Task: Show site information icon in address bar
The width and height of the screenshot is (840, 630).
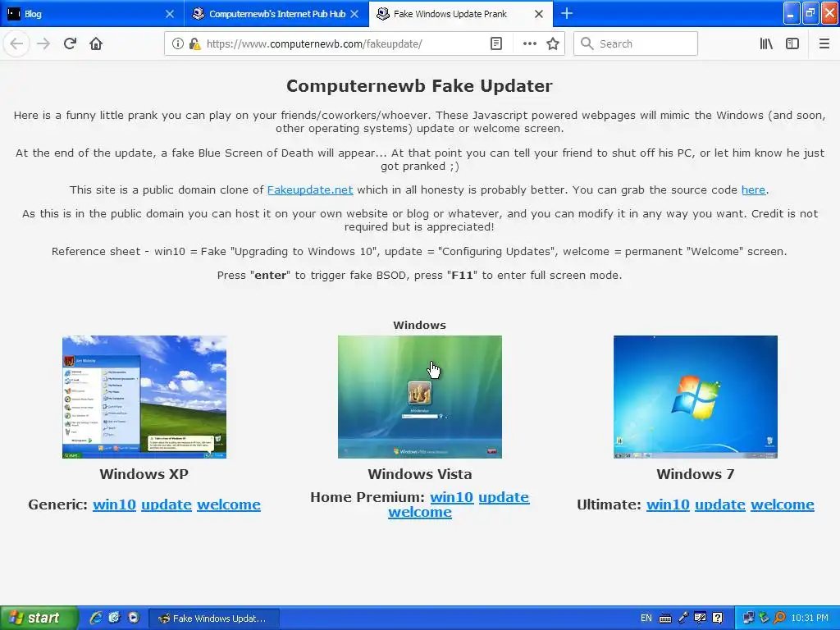Action: [178, 43]
